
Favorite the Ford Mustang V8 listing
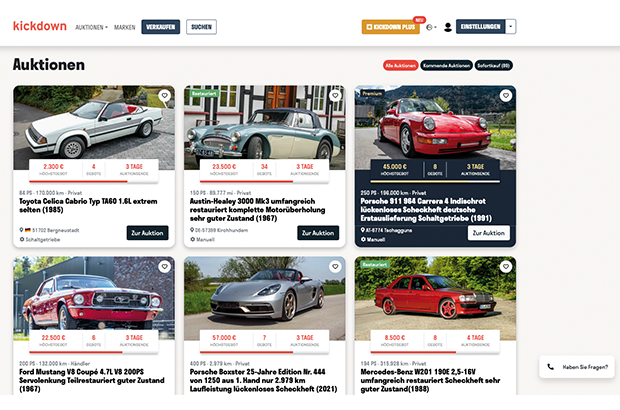coord(164,266)
